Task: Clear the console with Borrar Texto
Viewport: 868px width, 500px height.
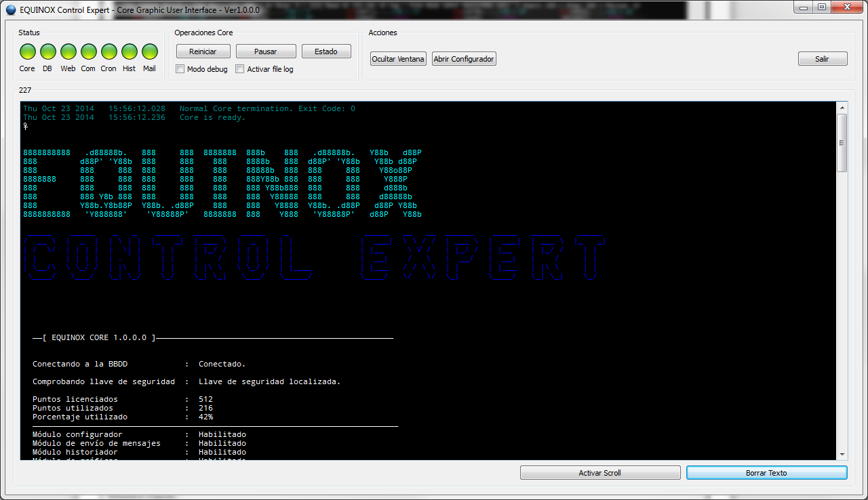Action: (767, 473)
